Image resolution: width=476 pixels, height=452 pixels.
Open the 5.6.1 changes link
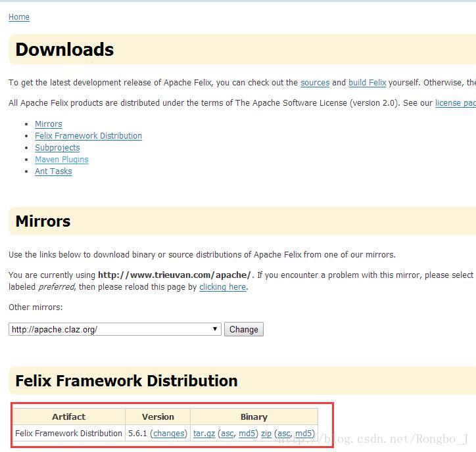coord(168,433)
